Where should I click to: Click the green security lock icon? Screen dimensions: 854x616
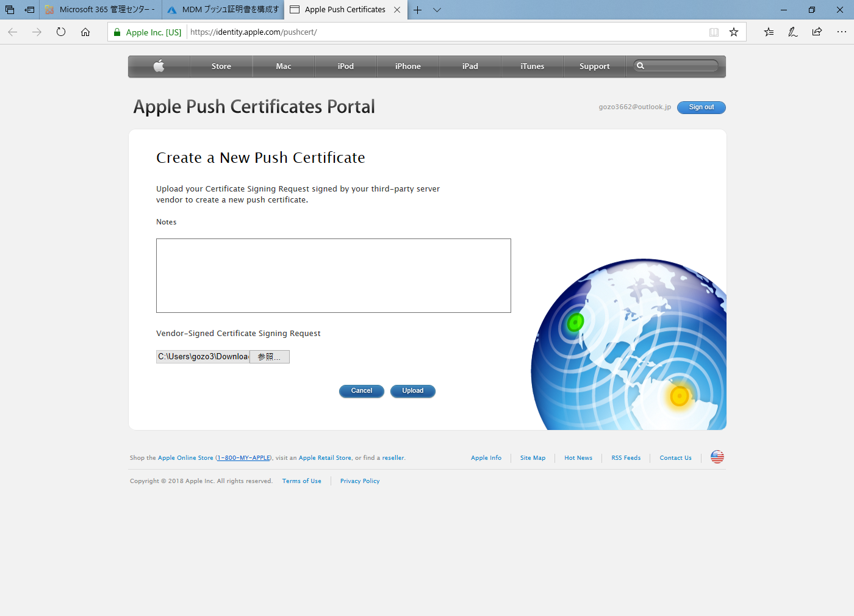pyautogui.click(x=117, y=32)
